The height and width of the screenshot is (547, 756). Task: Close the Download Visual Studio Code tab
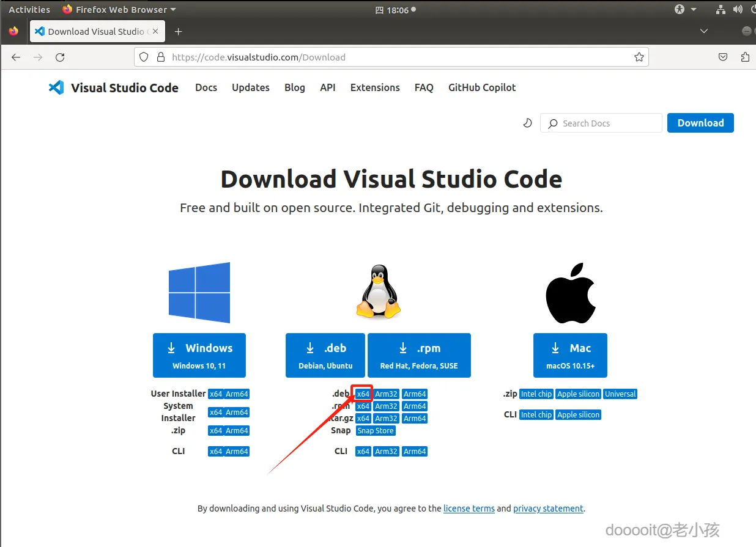coord(155,31)
